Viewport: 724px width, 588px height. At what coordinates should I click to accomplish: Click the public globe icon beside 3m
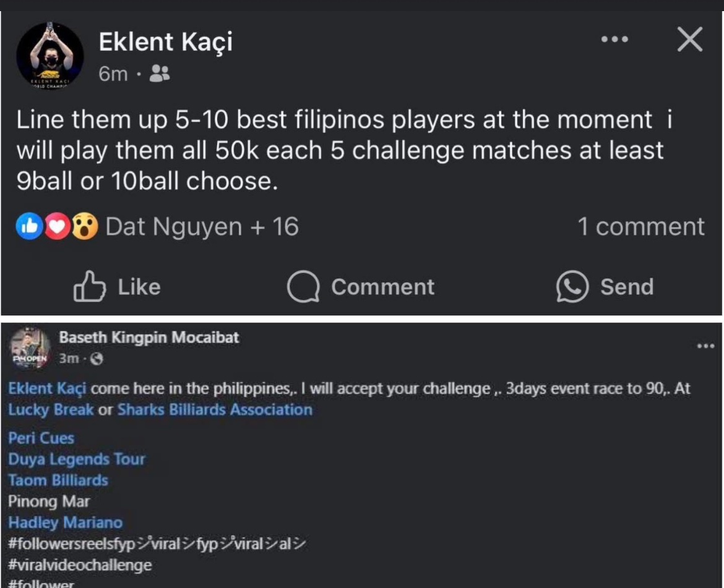point(96,359)
